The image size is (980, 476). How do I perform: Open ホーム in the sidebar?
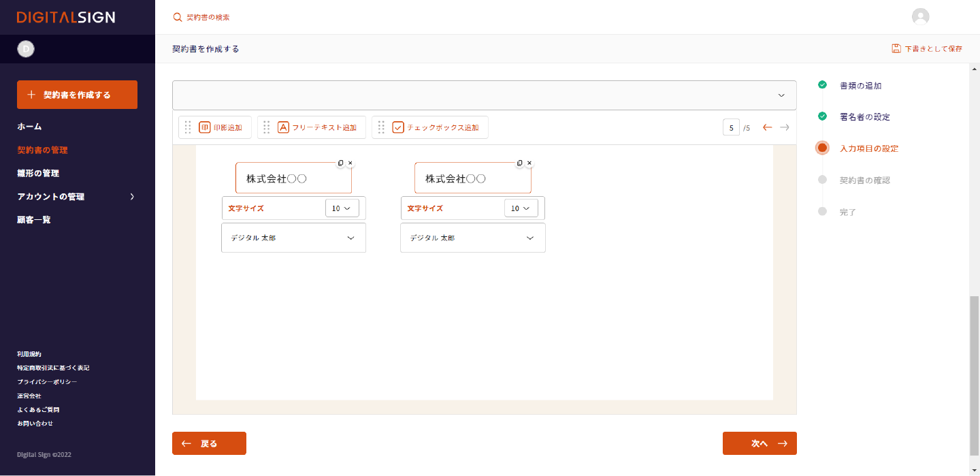(x=29, y=127)
